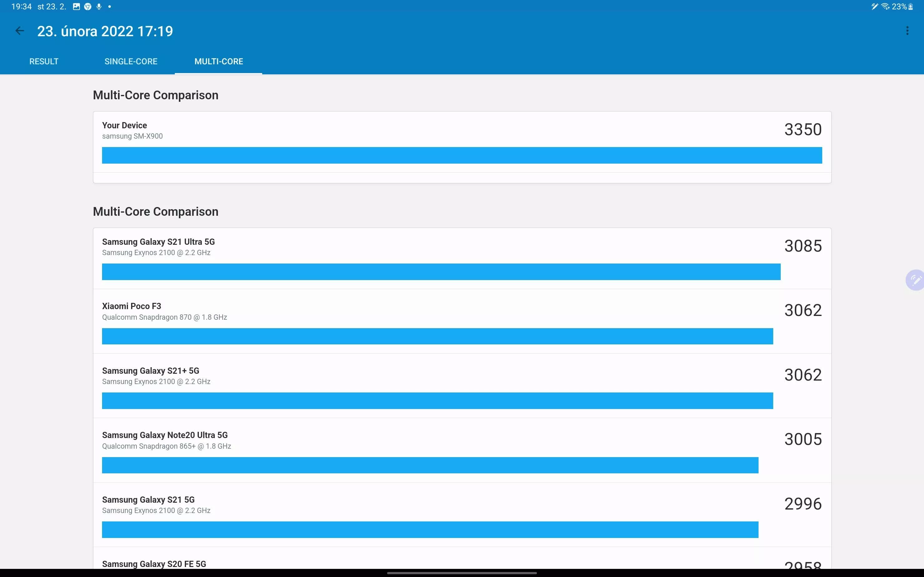Tap the Chrome notification icon in status bar
Screen dimensions: 924x577
pyautogui.click(x=88, y=7)
